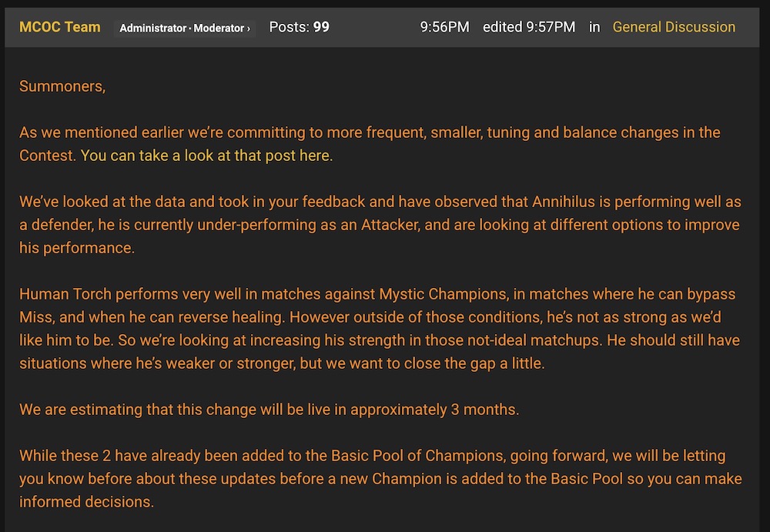View the edited 9:57PM edit history
Screen dimensions: 770x532
tap(528, 27)
